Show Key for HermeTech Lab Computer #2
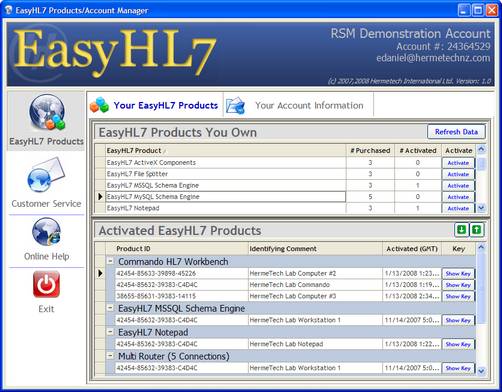 coord(458,273)
